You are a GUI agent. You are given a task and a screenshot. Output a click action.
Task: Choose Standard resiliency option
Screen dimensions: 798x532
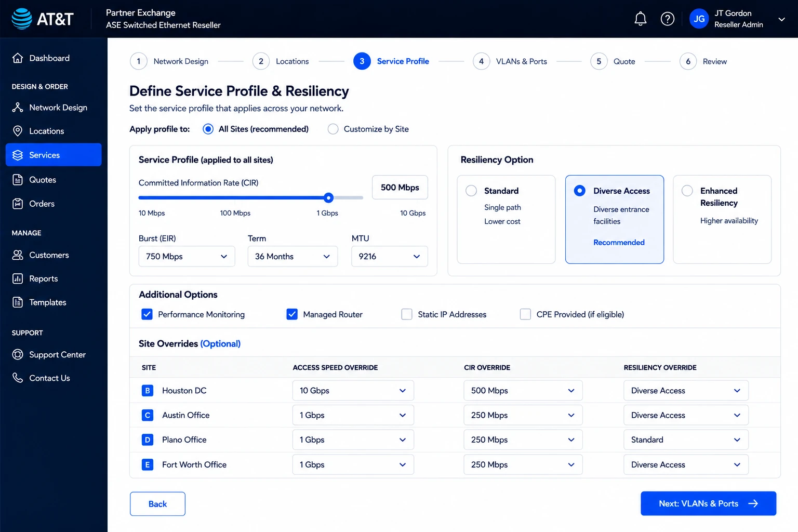click(x=506, y=219)
